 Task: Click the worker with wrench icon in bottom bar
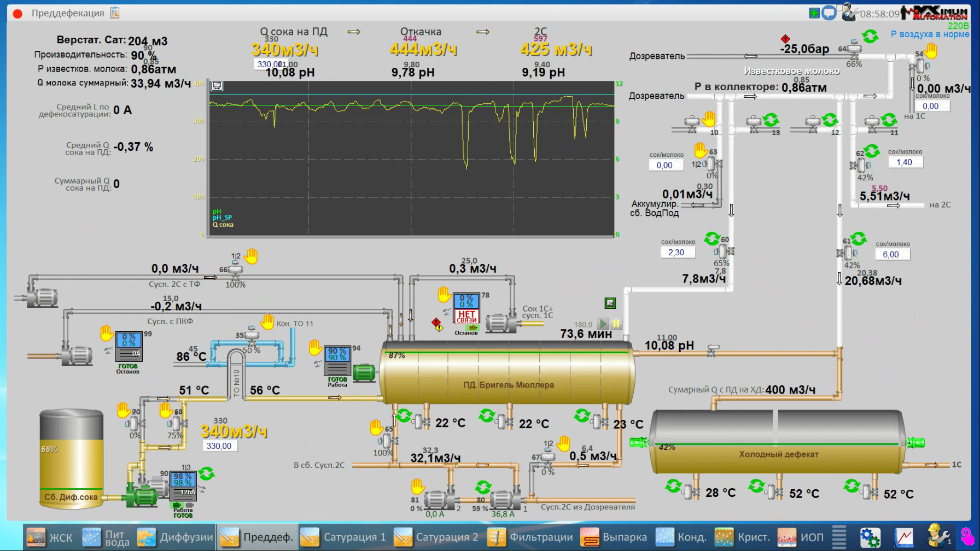click(938, 536)
